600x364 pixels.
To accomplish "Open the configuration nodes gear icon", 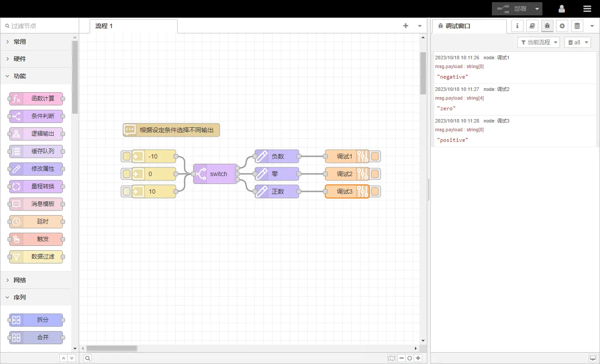I will coord(562,26).
